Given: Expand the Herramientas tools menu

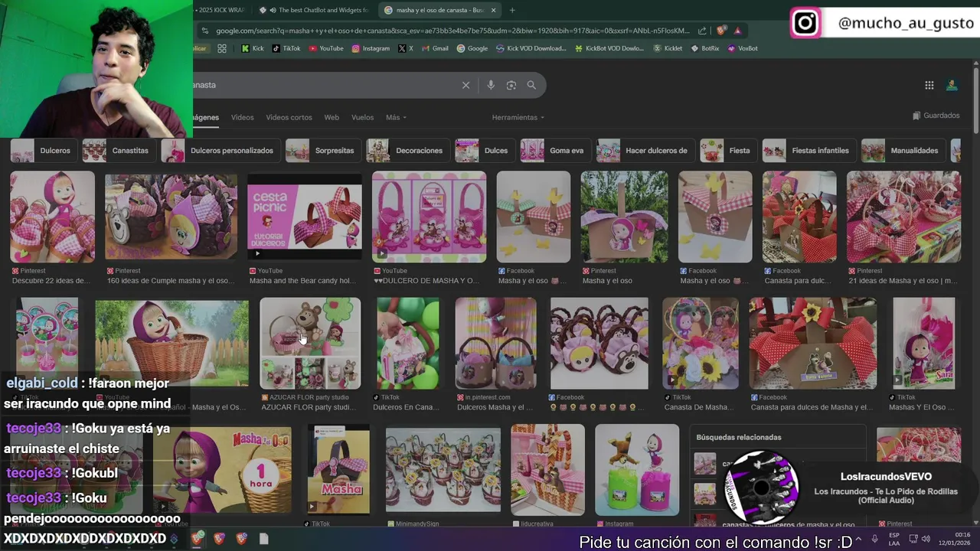Looking at the screenshot, I should [x=518, y=117].
